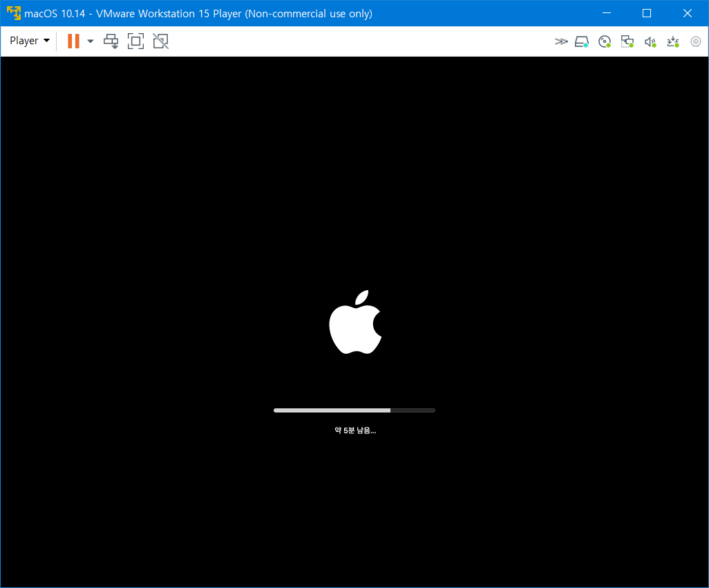Open the Player menu
The image size is (709, 588).
click(30, 41)
